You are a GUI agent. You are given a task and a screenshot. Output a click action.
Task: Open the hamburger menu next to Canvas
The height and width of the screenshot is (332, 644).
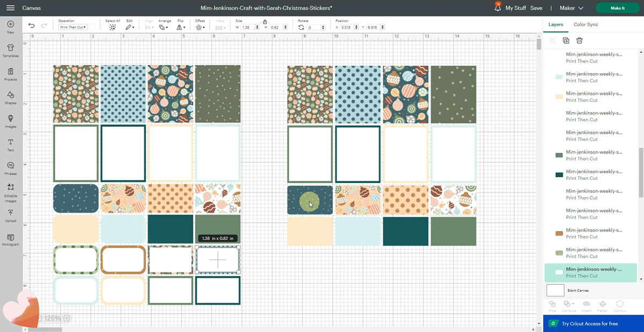pyautogui.click(x=10, y=8)
